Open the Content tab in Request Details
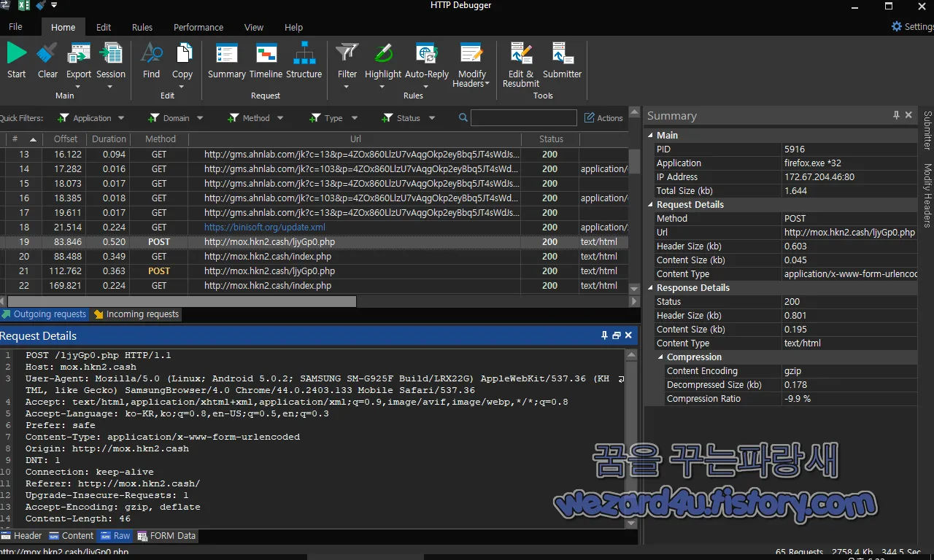Image resolution: width=934 pixels, height=560 pixels. click(71, 536)
